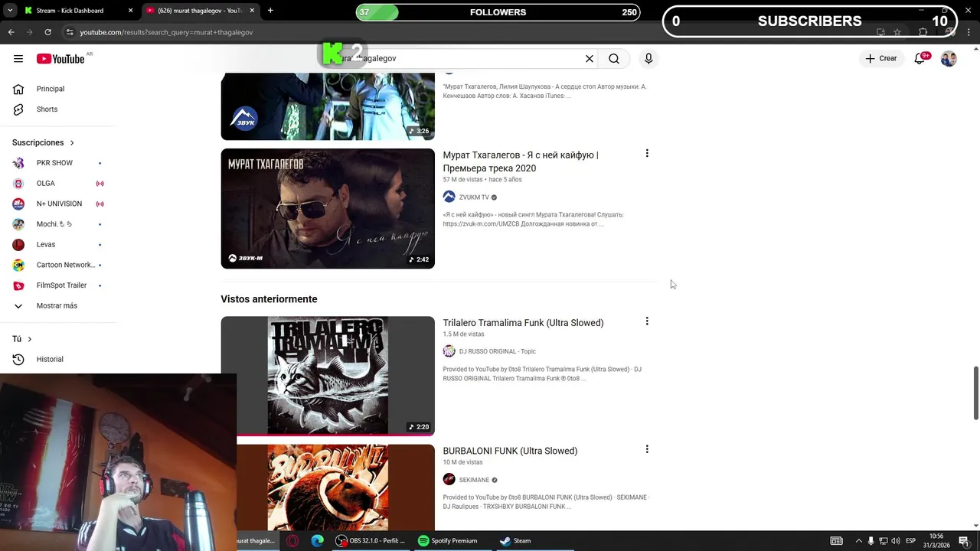980x551 pixels.
Task: Open options for Trilalero Tramalima Funk video
Action: tap(647, 321)
